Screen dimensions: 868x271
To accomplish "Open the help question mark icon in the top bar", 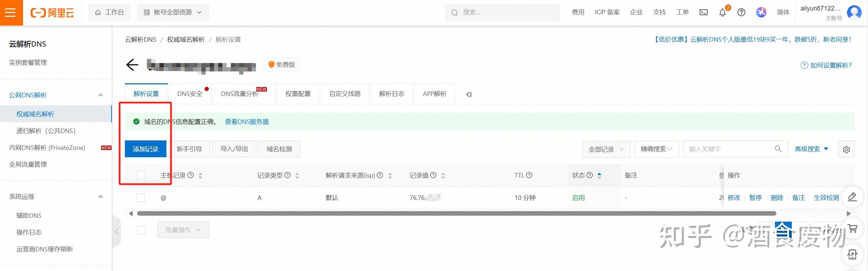I will [741, 13].
